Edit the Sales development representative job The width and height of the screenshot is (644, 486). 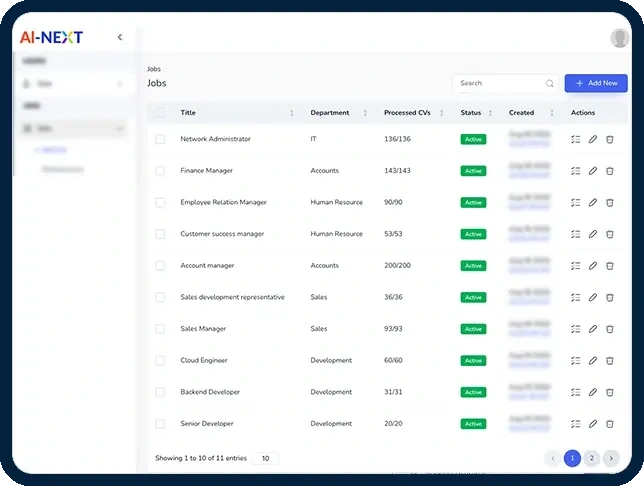(593, 297)
